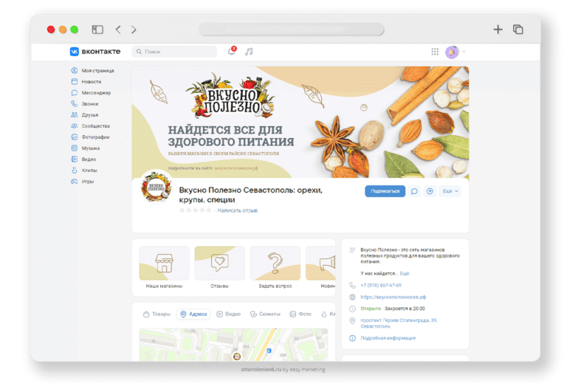
Task: Open new browser tab with plus icon
Action: (x=498, y=30)
